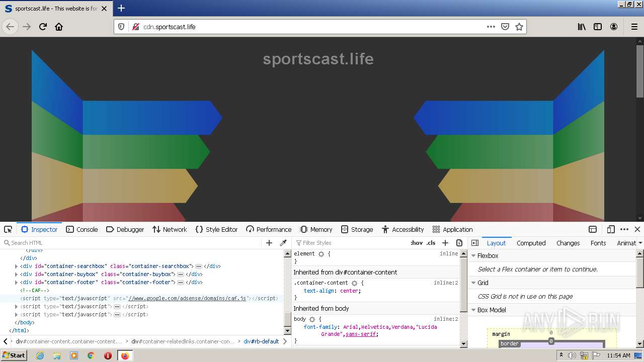The height and width of the screenshot is (362, 644).
Task: Expand the container-searchbox div node
Action: click(17, 266)
